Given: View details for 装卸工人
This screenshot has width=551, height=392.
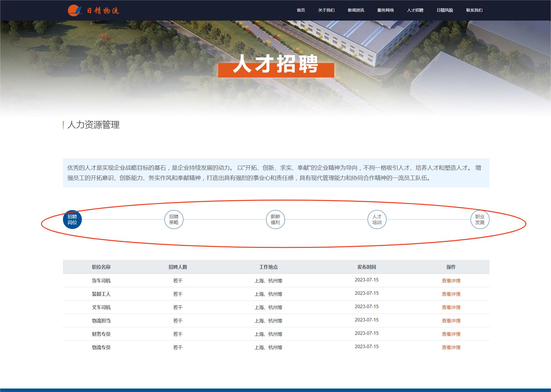Looking at the screenshot, I should click(451, 294).
